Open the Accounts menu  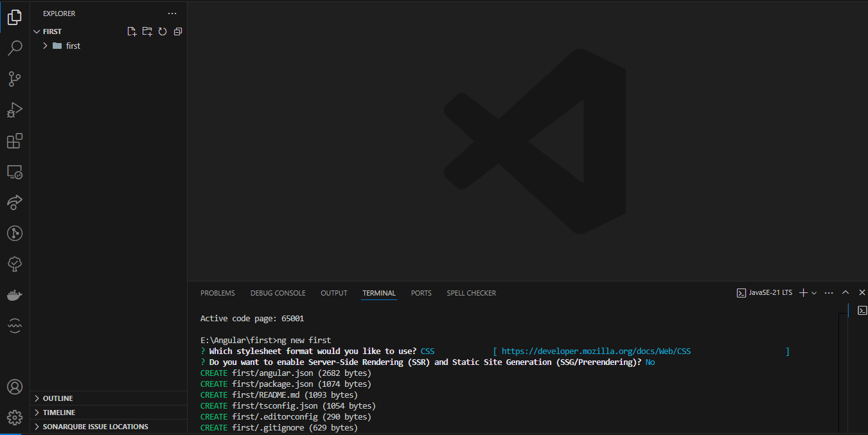[15, 387]
